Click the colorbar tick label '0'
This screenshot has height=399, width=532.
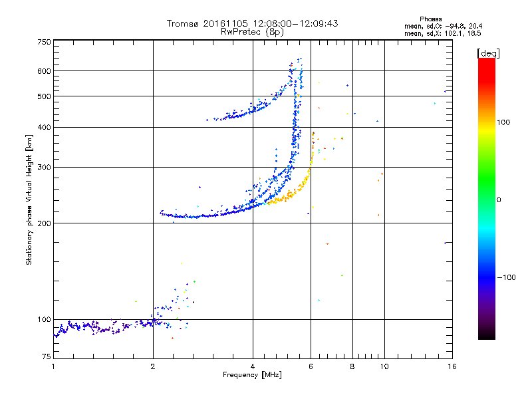[499, 200]
